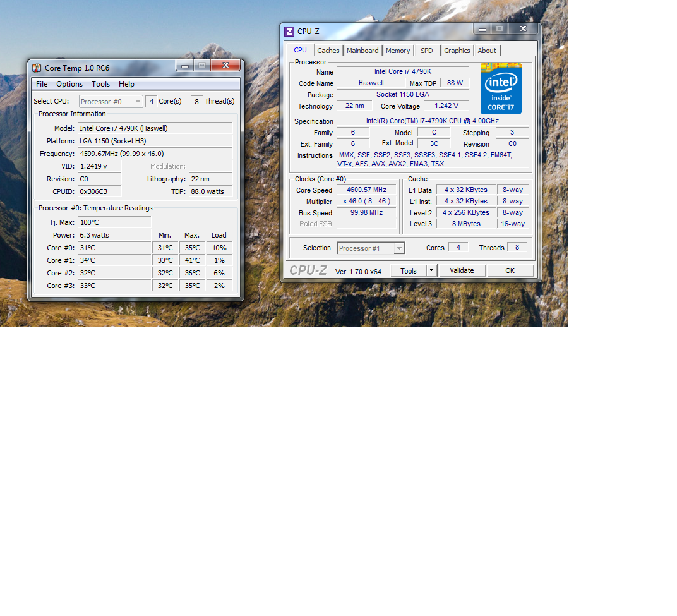
Task: Click the CPU-Z Name value Intel Core i7 4790K
Action: point(403,71)
